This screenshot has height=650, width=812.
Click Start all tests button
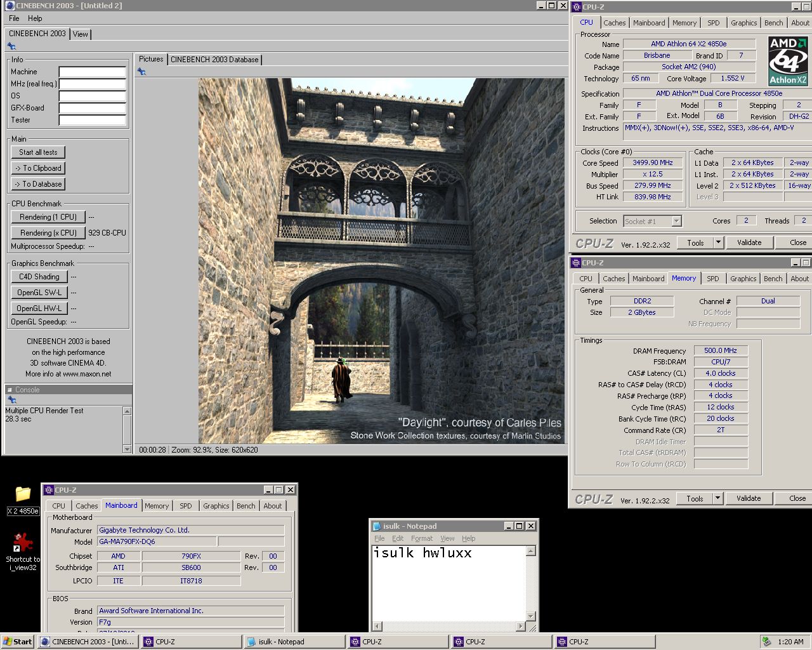click(38, 152)
